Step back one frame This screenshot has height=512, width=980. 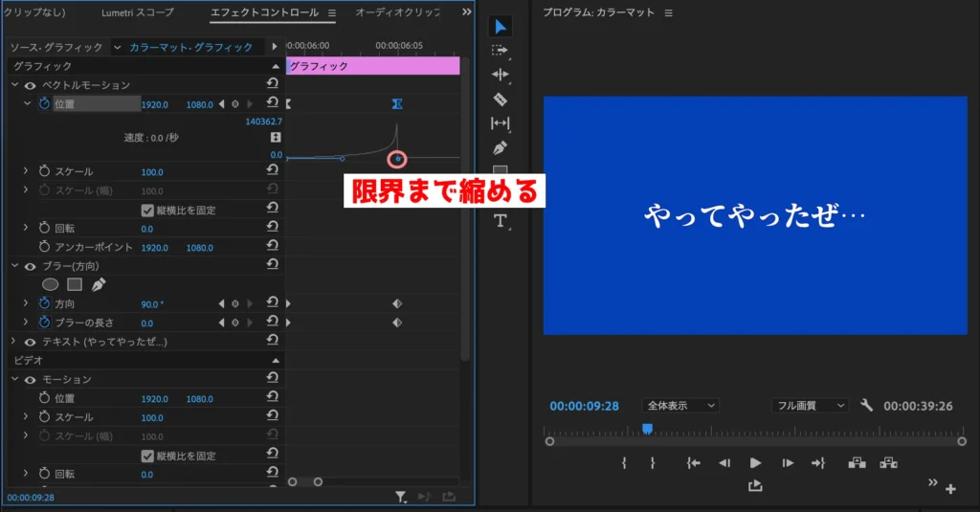coord(724,462)
